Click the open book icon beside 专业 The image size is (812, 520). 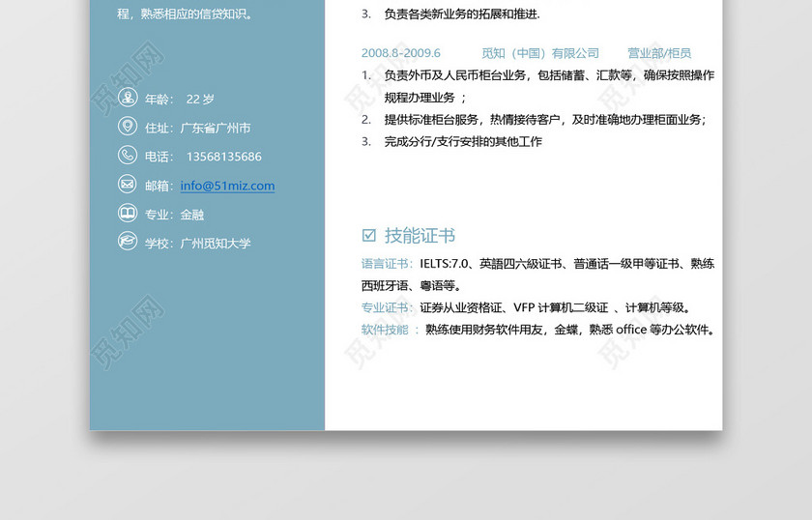(128, 213)
